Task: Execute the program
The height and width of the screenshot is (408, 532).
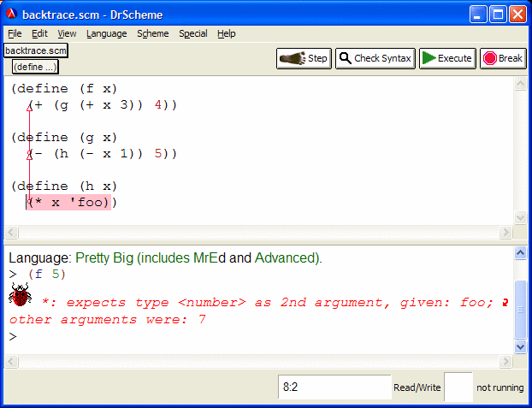Action: tap(447, 58)
